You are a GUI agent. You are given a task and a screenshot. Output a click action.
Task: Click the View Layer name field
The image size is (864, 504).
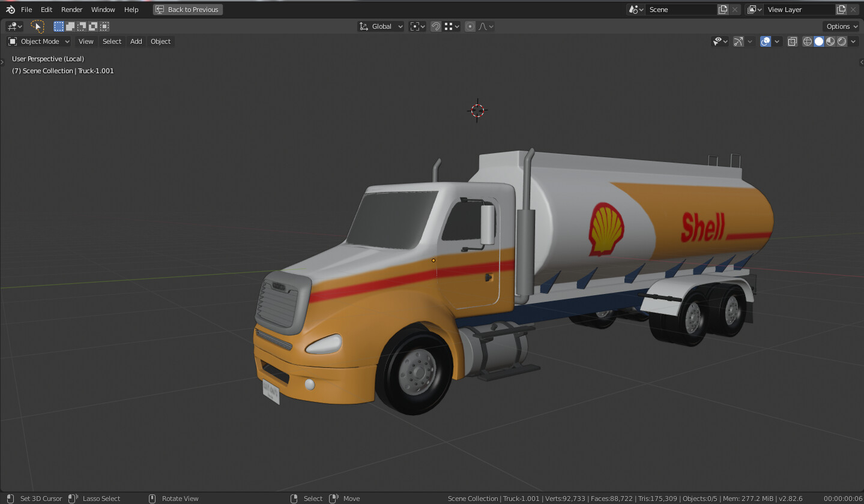point(800,10)
